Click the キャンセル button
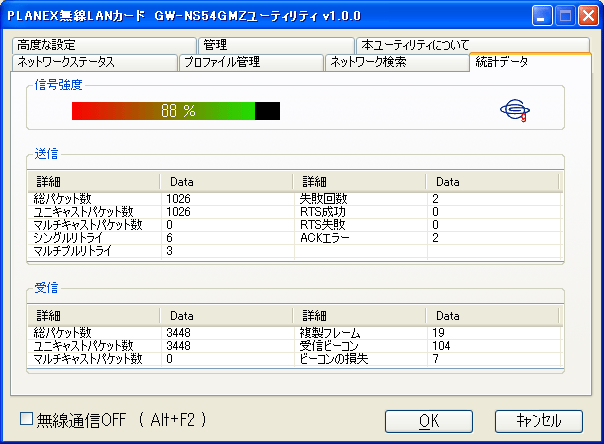This screenshot has width=604, height=444. 539,421
